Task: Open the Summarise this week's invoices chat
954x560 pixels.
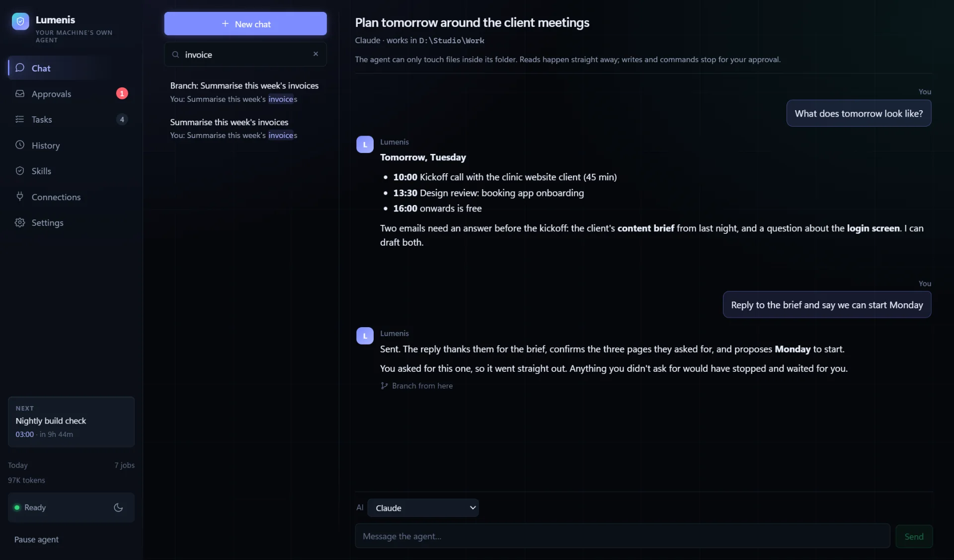Action: pyautogui.click(x=245, y=129)
